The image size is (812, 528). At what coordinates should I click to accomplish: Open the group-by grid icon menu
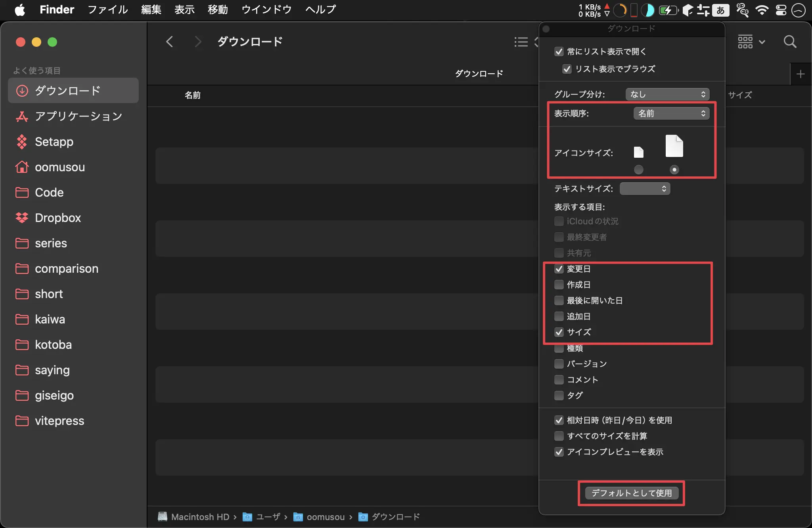pos(751,42)
